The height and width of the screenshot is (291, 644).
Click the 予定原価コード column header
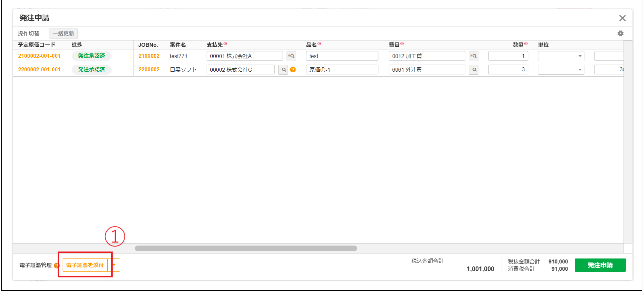point(36,45)
